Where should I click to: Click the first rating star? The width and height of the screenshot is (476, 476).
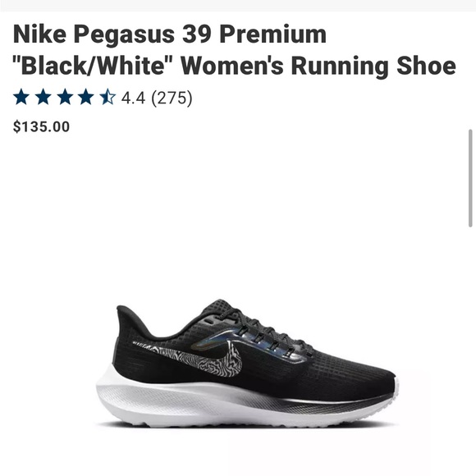pyautogui.click(x=21, y=97)
